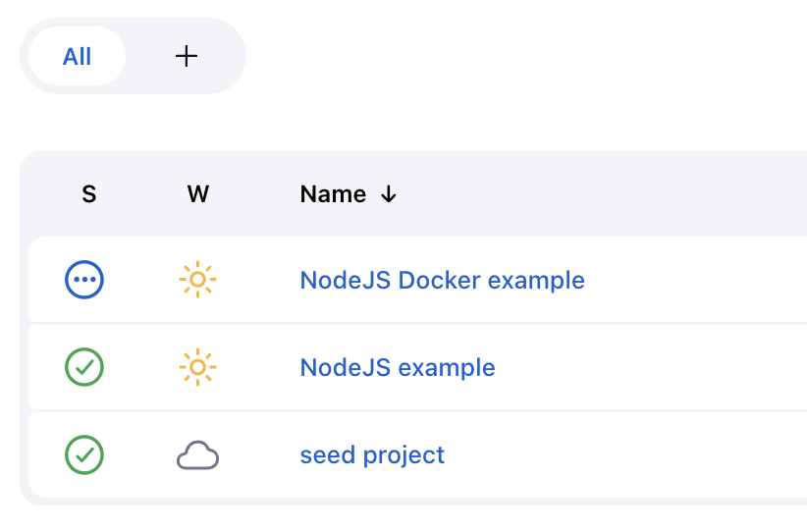Select the All view tab

pos(78,56)
